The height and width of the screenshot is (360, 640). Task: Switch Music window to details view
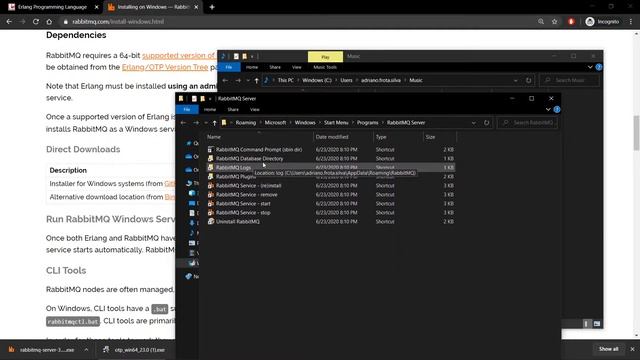coord(586,324)
